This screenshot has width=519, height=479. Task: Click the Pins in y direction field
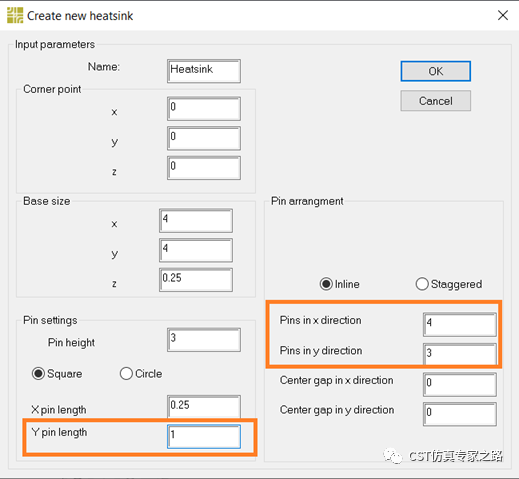[x=460, y=354]
